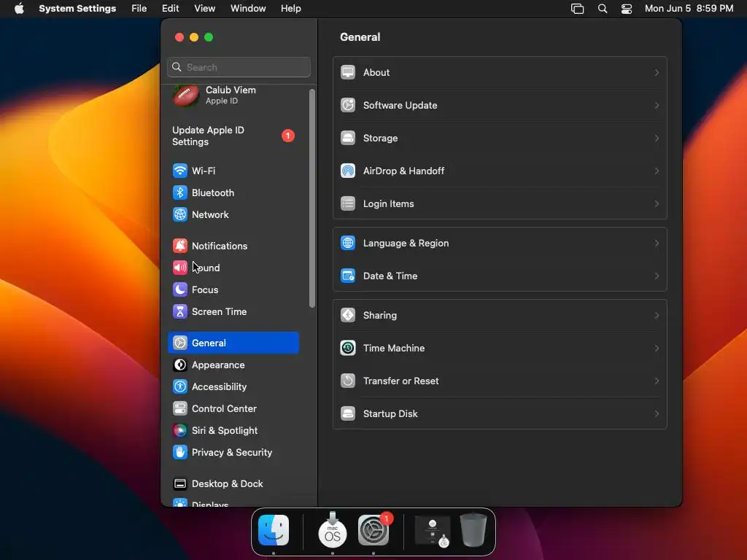Screen dimensions: 747x560
Task: Open the Window menu
Action: tap(248, 9)
